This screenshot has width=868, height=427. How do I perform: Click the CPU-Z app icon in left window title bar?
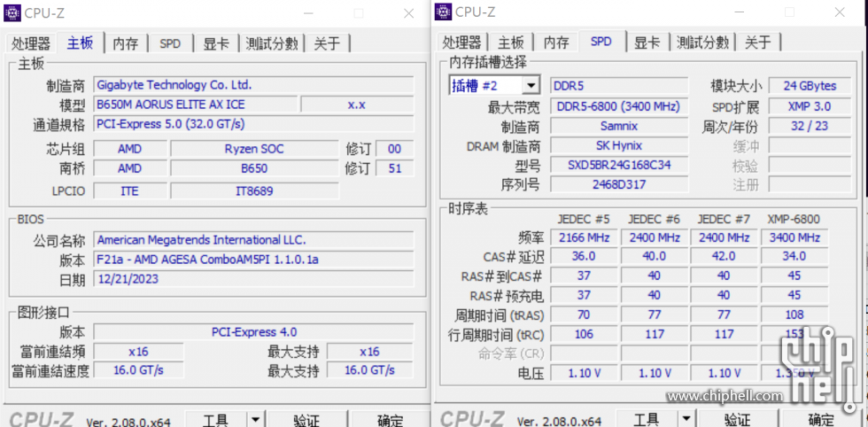tap(12, 12)
